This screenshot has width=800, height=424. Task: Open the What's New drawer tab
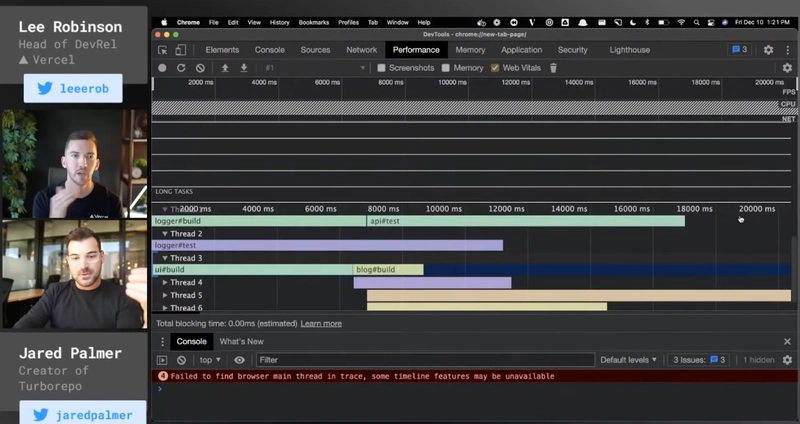[x=241, y=341]
